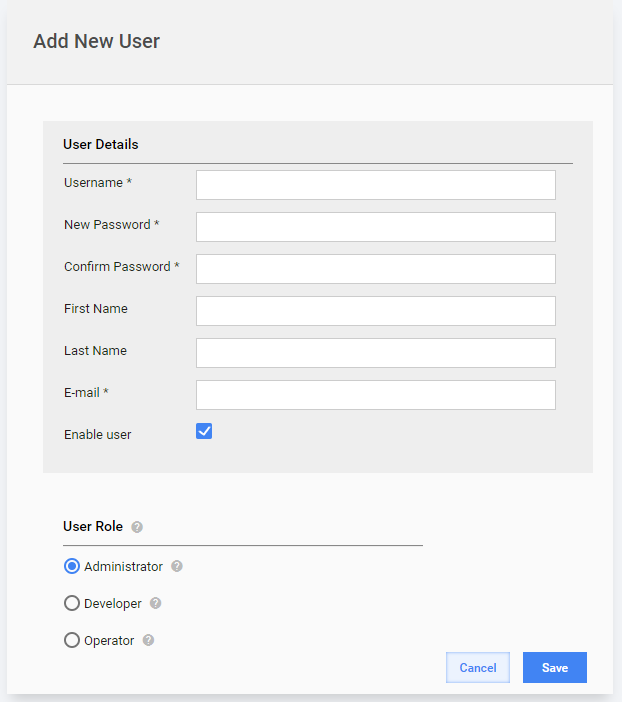Select the Developer radio button
This screenshot has width=622, height=702.
pyautogui.click(x=72, y=603)
